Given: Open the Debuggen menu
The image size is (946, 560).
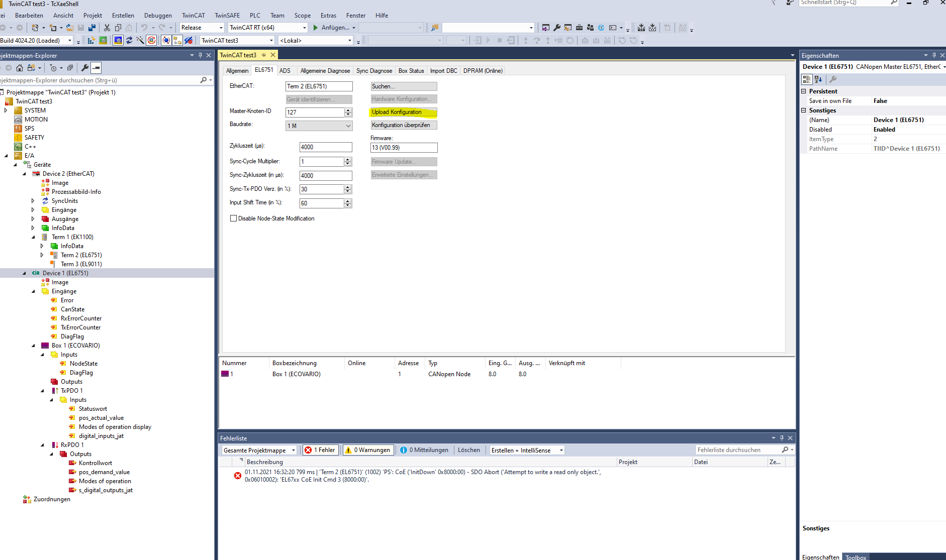Looking at the screenshot, I should [158, 16].
